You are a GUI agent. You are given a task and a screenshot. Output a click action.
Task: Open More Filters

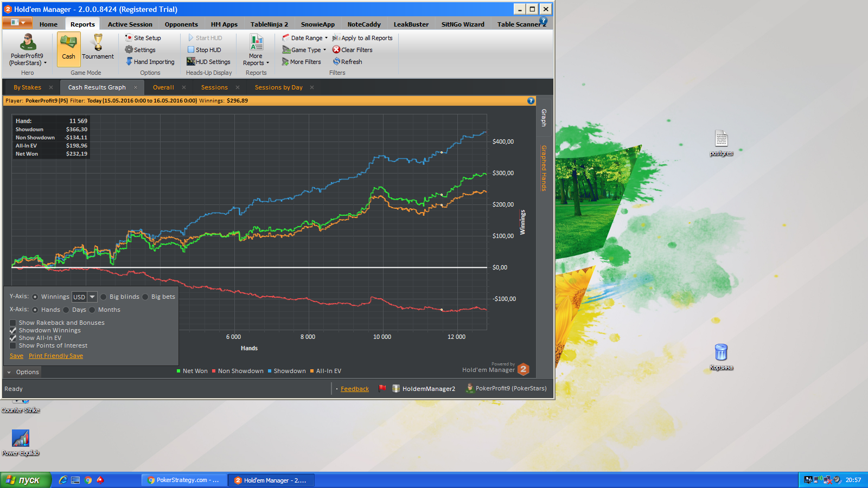click(x=301, y=62)
